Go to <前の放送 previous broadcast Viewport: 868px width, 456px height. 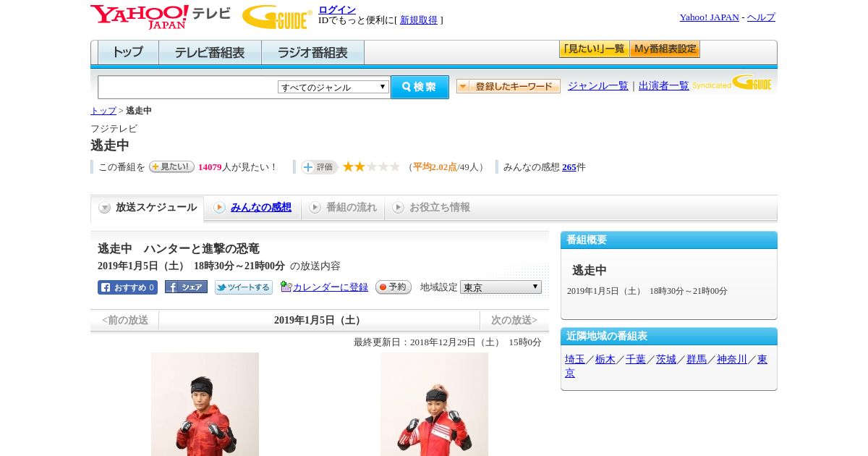[x=125, y=320]
